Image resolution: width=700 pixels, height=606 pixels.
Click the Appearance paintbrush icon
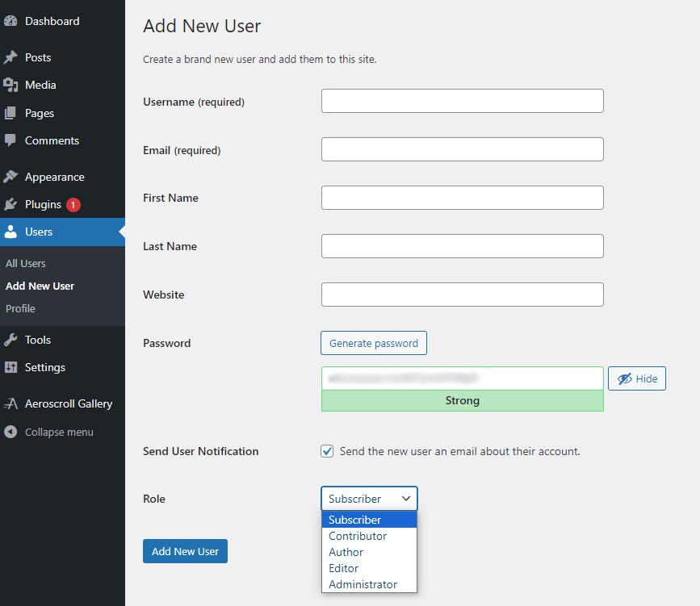[10, 177]
